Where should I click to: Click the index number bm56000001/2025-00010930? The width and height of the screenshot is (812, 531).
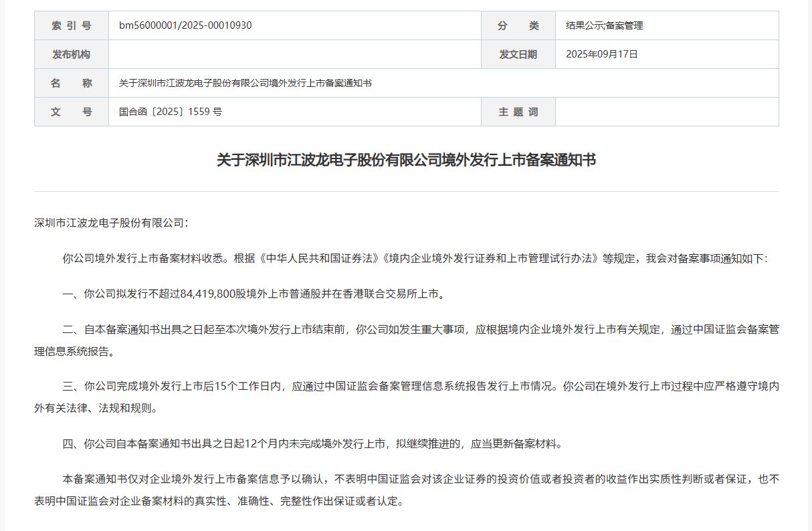[x=185, y=25]
